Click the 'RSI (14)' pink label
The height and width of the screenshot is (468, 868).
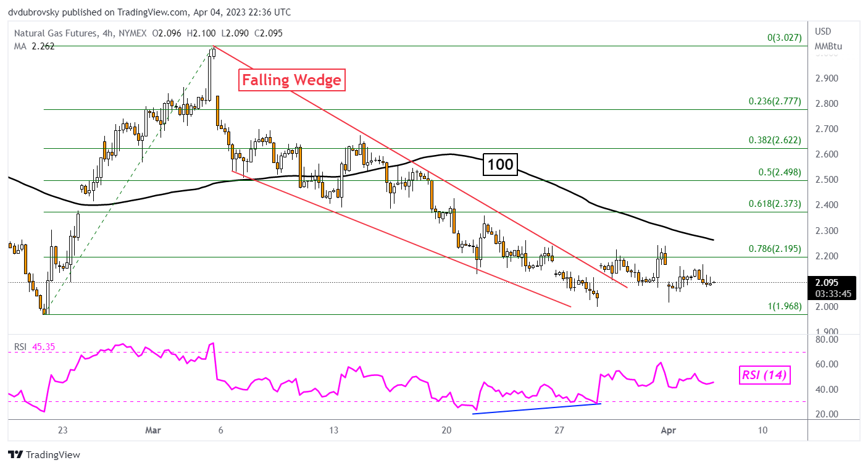(x=764, y=374)
